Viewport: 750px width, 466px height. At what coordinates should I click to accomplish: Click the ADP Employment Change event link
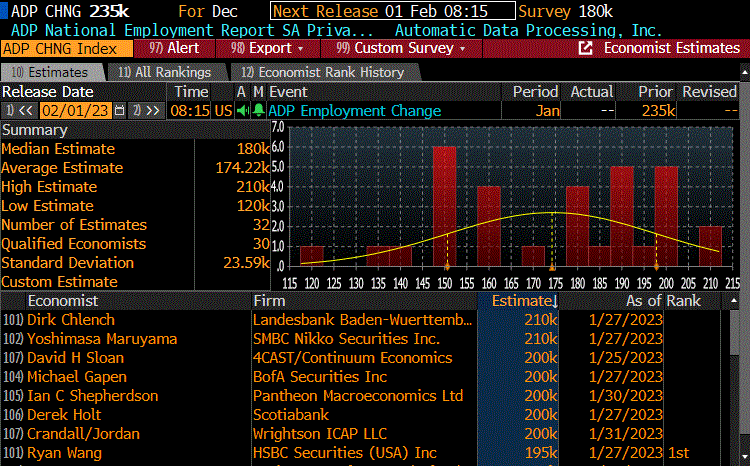point(354,111)
